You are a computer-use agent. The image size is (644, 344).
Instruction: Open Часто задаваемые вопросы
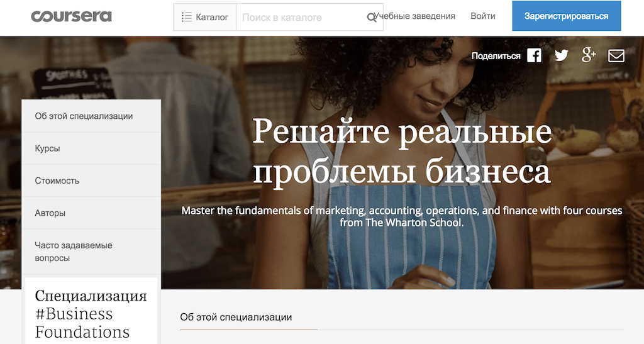tap(91, 252)
